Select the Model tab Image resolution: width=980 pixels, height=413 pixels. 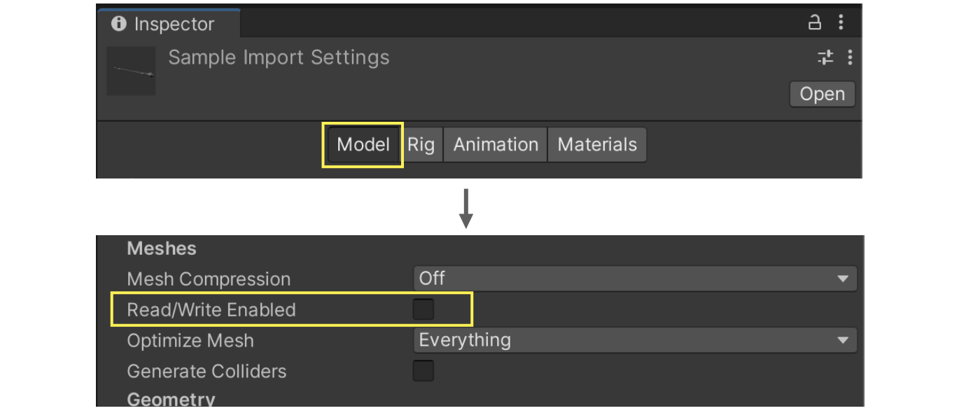coord(362,144)
